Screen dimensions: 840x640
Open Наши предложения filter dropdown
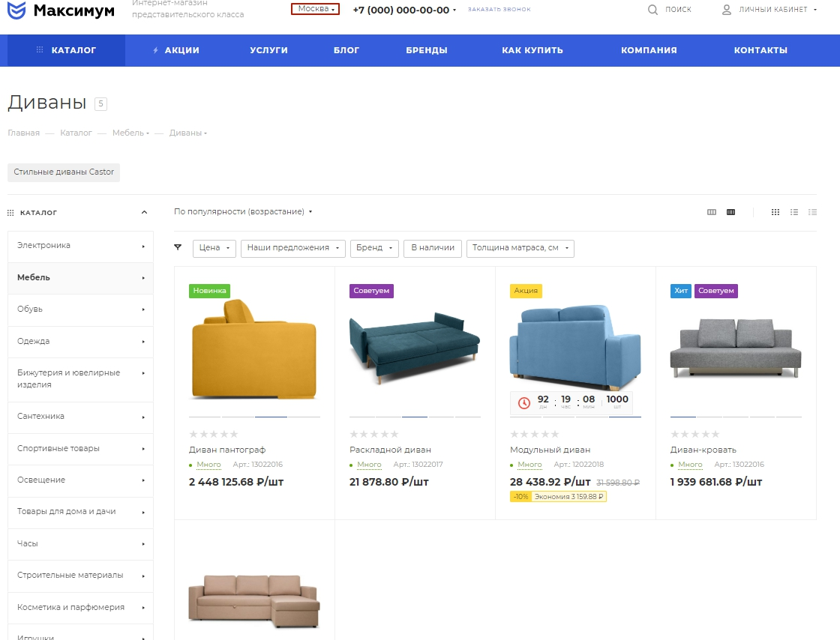coord(293,248)
